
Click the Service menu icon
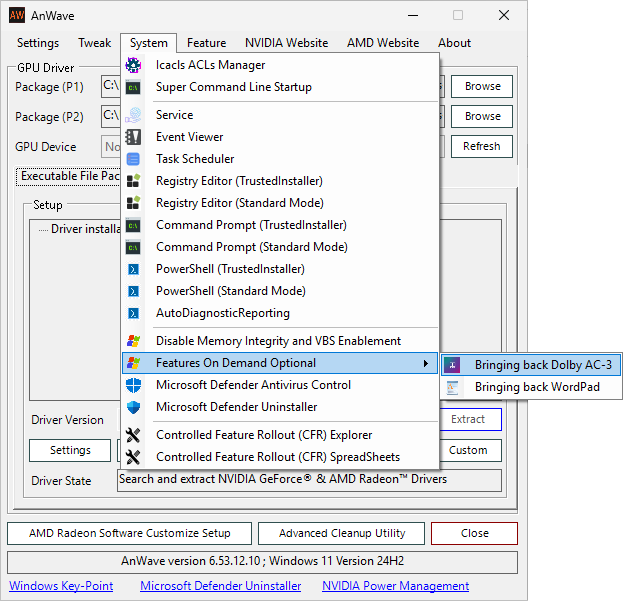pyautogui.click(x=133, y=115)
